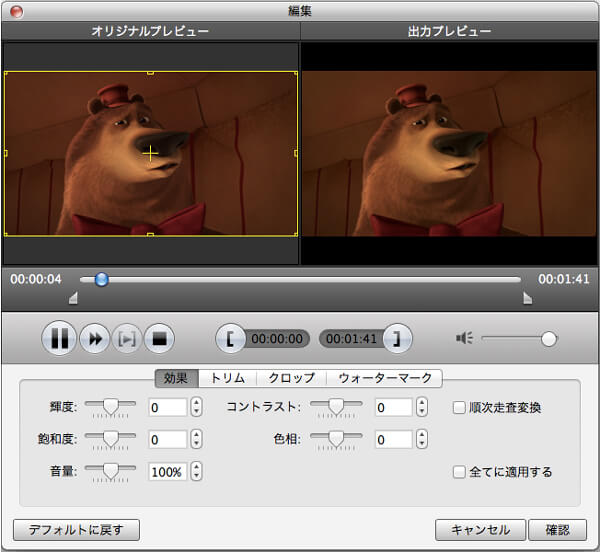This screenshot has height=552, width=600.
Task: Click the デフォルトに戻す button
Action: pyautogui.click(x=76, y=530)
